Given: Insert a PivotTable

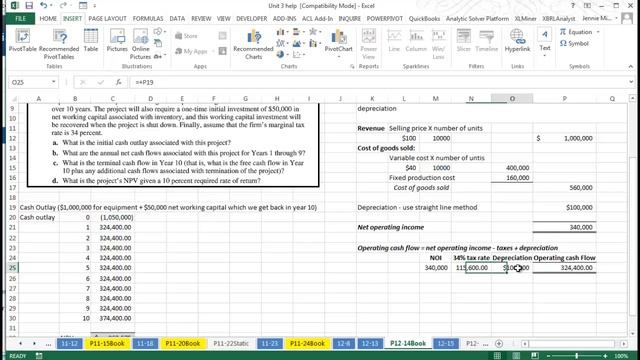Looking at the screenshot, I should (x=22, y=41).
